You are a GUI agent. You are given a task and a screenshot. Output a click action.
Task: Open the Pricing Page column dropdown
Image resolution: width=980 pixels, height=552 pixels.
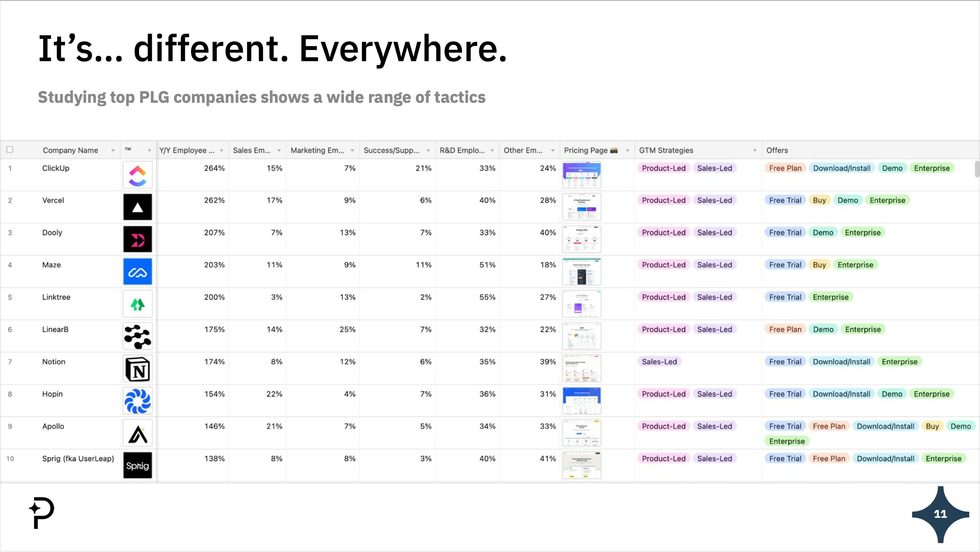point(627,151)
